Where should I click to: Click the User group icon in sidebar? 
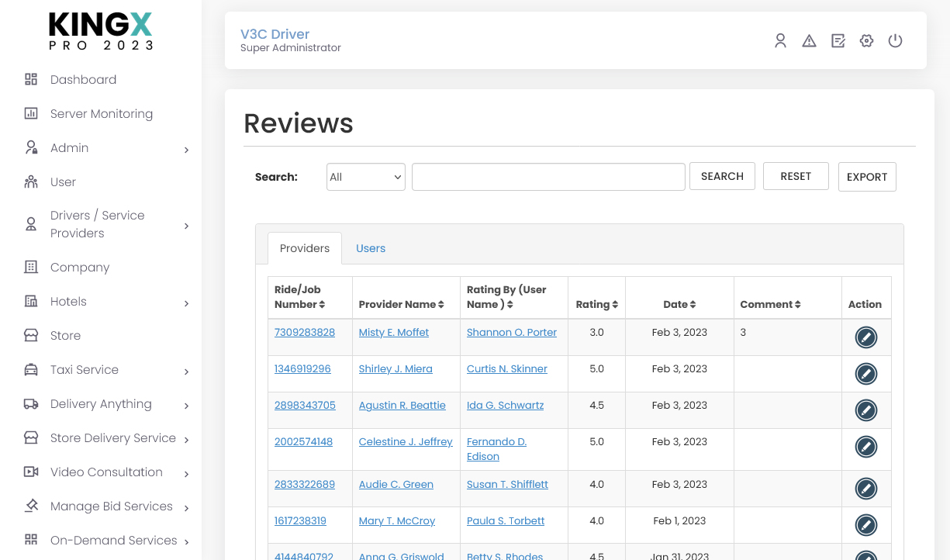(31, 181)
